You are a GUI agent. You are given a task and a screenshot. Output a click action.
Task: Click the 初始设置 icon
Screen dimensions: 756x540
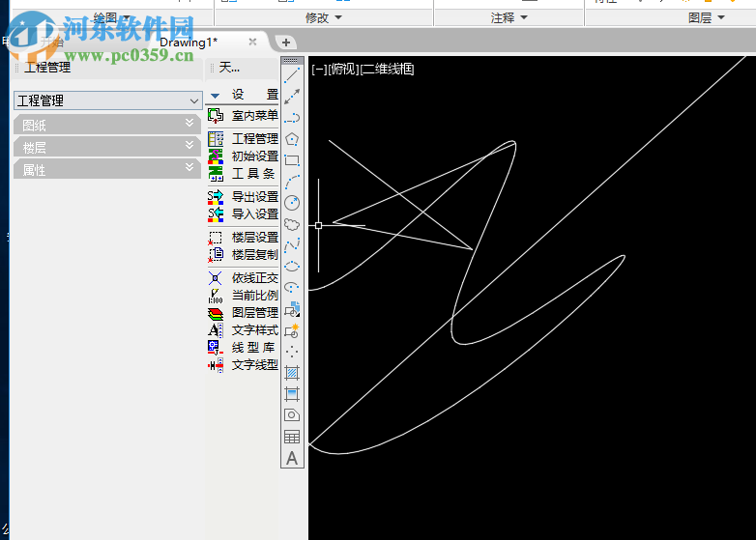point(216,156)
